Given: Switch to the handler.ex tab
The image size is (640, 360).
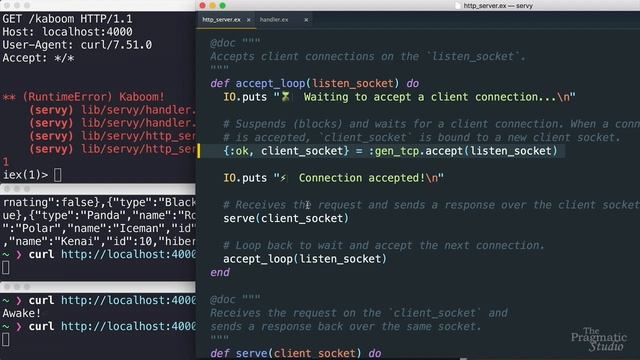Looking at the screenshot, I should [274, 20].
